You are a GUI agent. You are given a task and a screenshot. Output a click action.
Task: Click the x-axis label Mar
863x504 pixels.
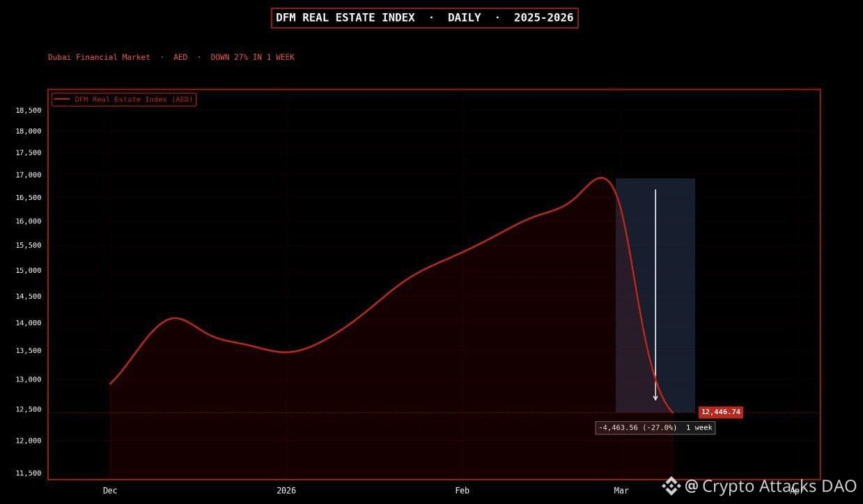point(621,491)
